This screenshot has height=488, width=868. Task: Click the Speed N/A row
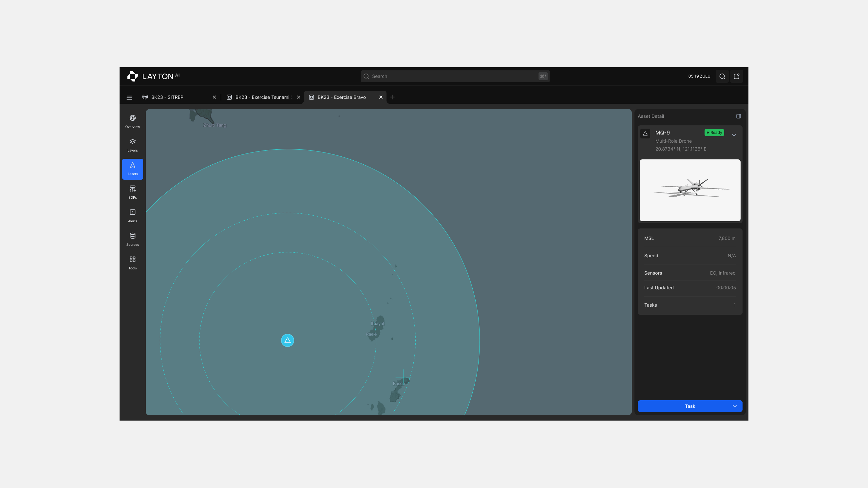pos(690,256)
